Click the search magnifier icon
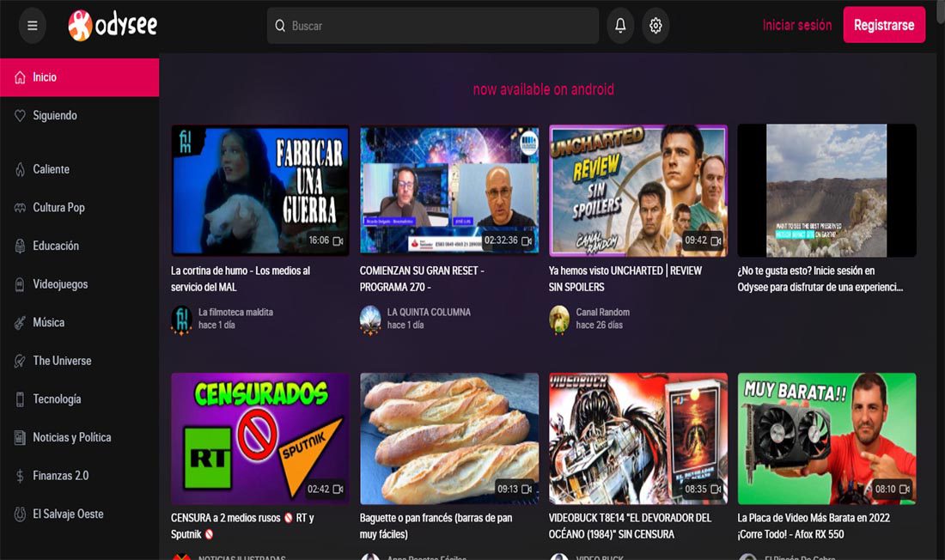 coord(280,26)
